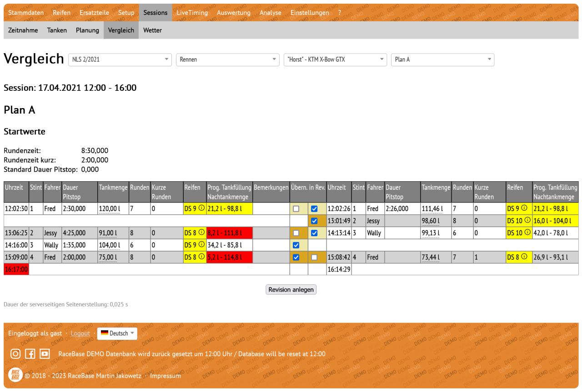Open the Auswertung menu
The image size is (582, 392).
click(x=234, y=13)
